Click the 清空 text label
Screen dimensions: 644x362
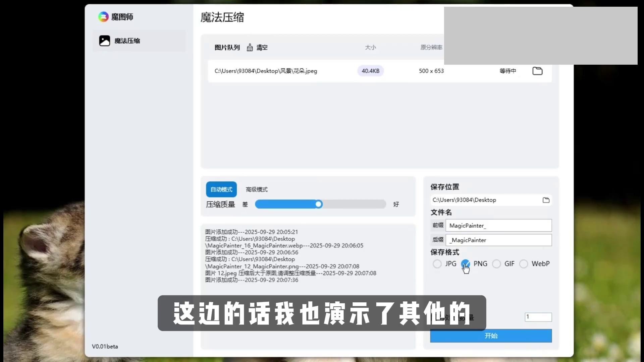coord(262,48)
